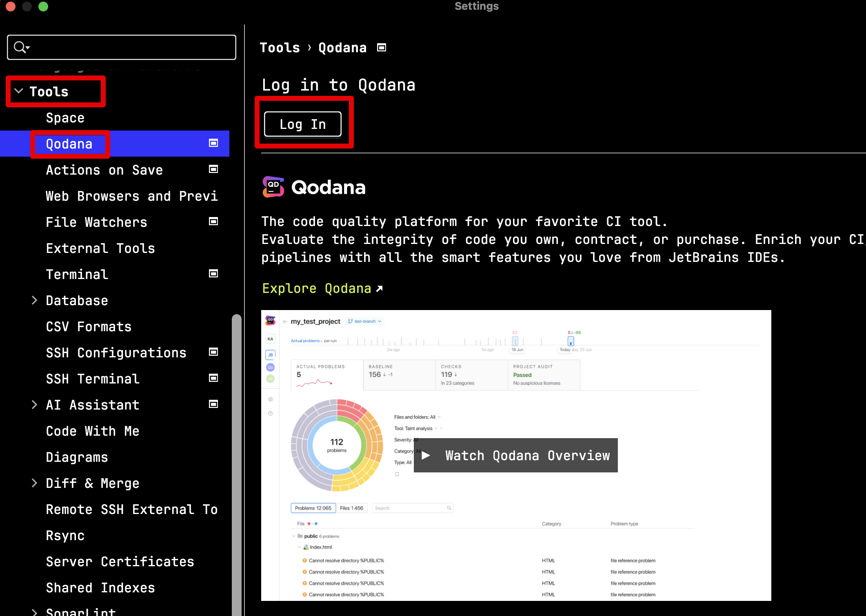This screenshot has width=866, height=616.
Task: Expand the Diff & Merge section
Action: (x=34, y=483)
